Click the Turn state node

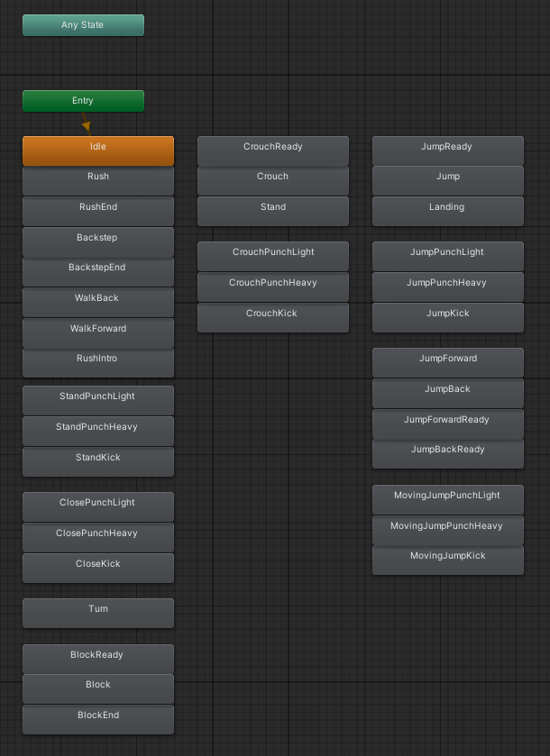[97, 613]
